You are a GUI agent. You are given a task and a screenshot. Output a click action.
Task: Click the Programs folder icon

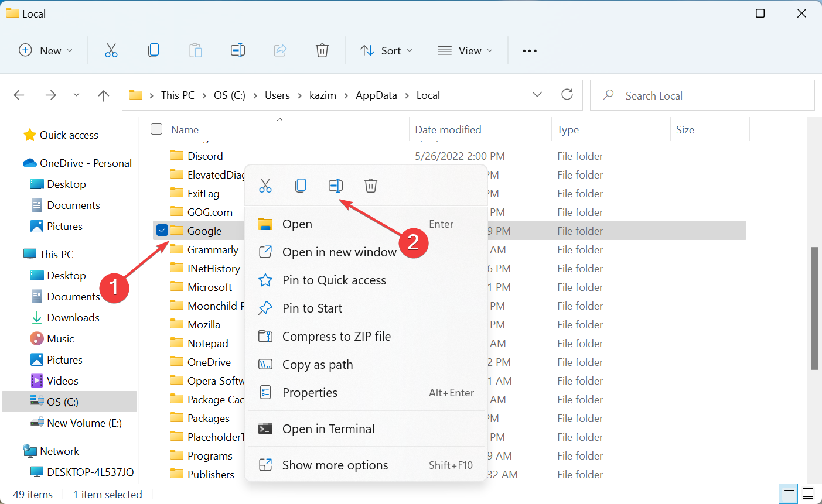177,455
